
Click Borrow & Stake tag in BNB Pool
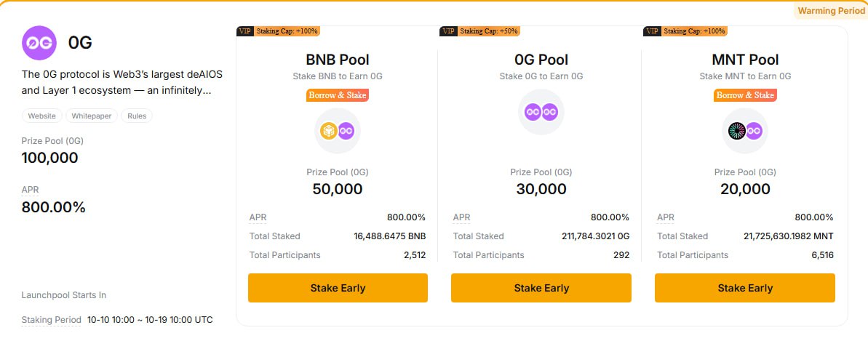coord(338,95)
